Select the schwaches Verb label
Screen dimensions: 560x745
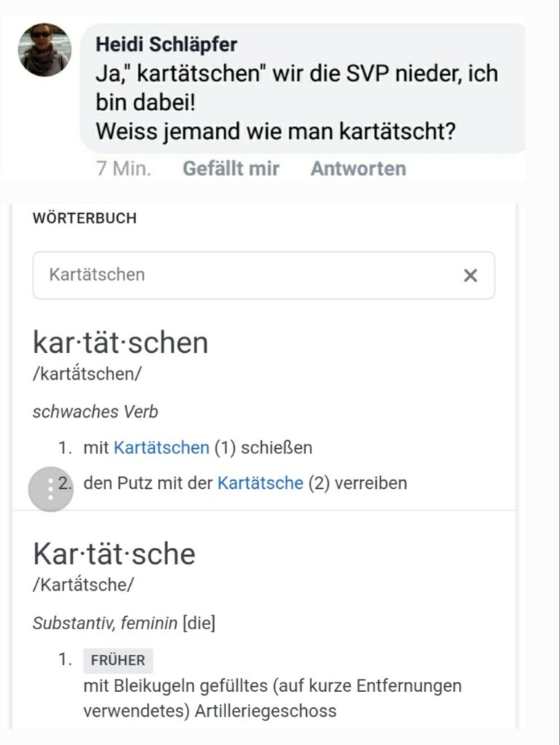coord(95,412)
